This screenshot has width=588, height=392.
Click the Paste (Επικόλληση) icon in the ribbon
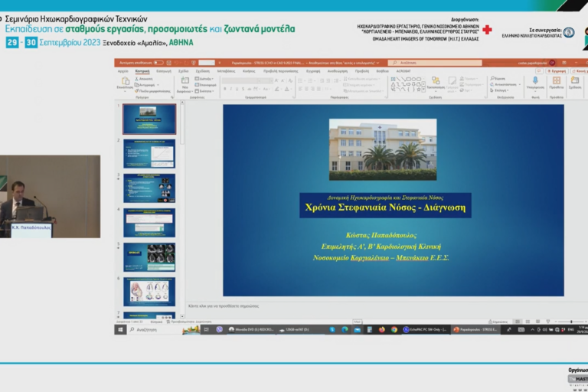coord(125,82)
